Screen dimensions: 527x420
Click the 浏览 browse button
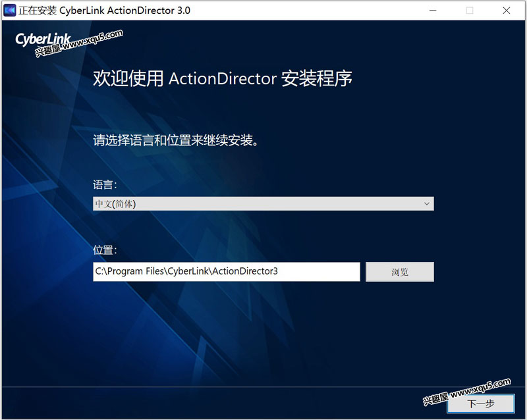click(400, 272)
